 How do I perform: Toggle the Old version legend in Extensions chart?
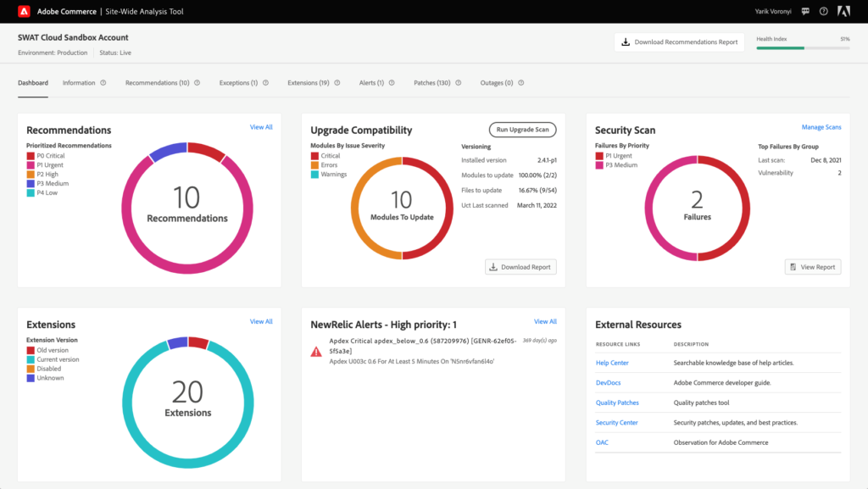tap(29, 349)
